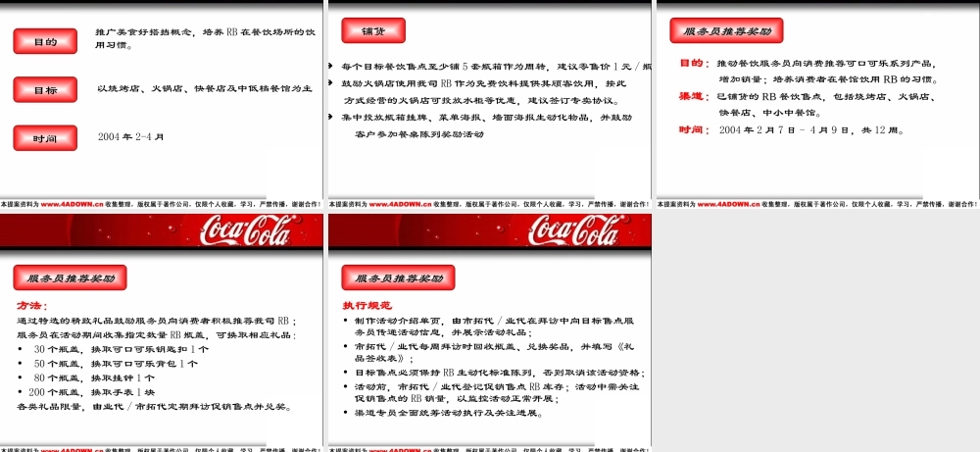
Task: Click the red "渠道:" heading text
Action: 695,97
